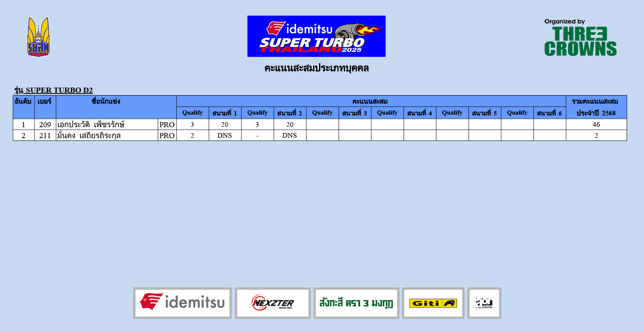
Task: Click driver name เอกประวัติ เพ็ชรรักษ์
Action: (91, 124)
